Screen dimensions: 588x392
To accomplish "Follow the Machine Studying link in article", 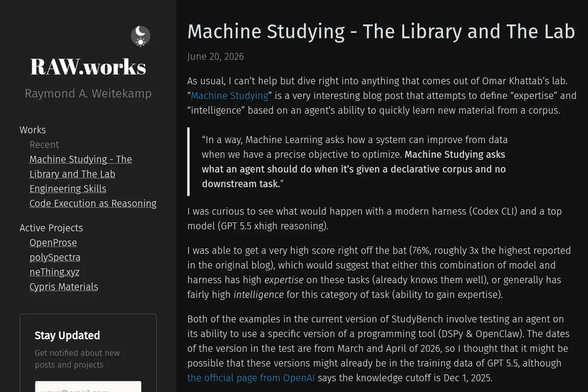I will [230, 96].
